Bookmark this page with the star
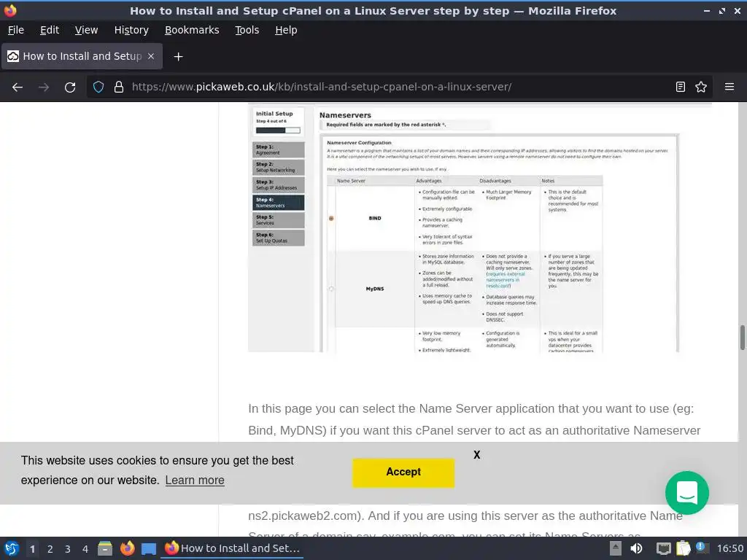 [701, 87]
